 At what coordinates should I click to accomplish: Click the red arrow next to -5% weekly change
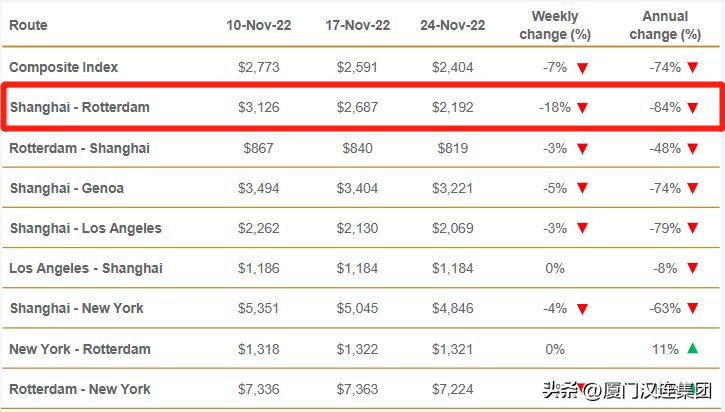point(582,188)
